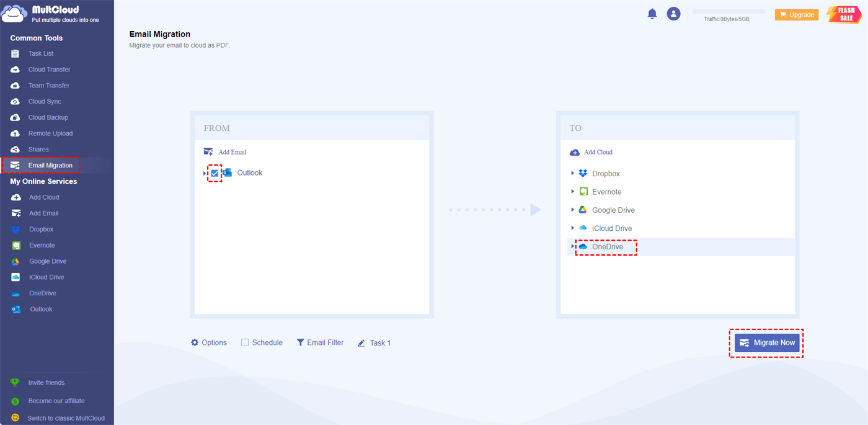This screenshot has height=425, width=868.
Task: Click the iCloud Drive icon in TO panel
Action: (583, 228)
